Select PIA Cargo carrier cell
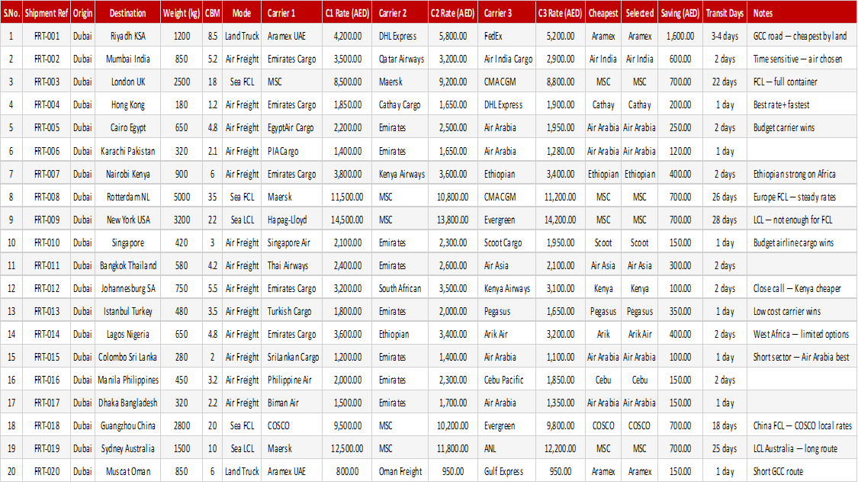This screenshot has width=858, height=504. (x=291, y=151)
